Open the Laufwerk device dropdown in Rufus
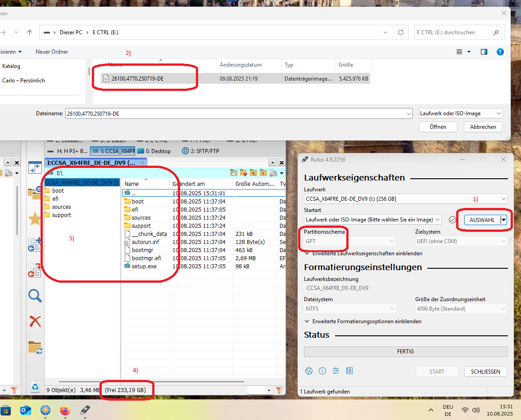Image resolution: width=521 pixels, height=420 pixels. (405, 199)
